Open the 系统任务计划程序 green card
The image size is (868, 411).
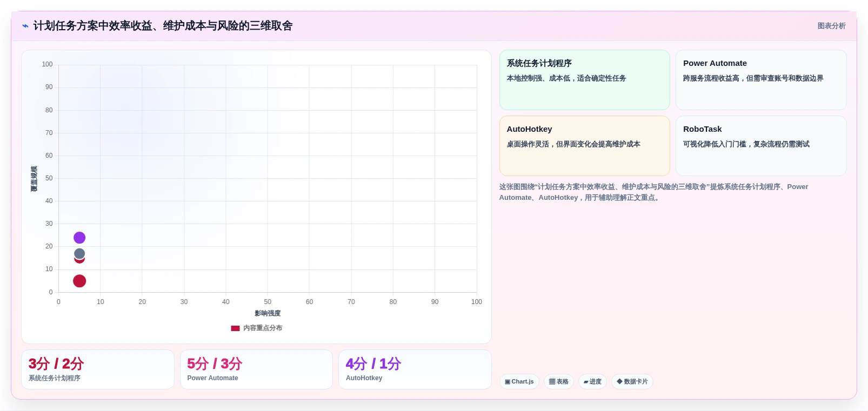pos(585,80)
